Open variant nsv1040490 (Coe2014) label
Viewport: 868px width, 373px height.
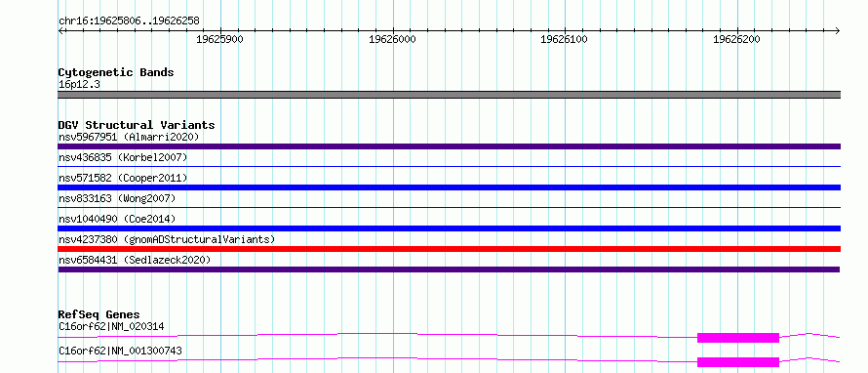click(x=117, y=219)
